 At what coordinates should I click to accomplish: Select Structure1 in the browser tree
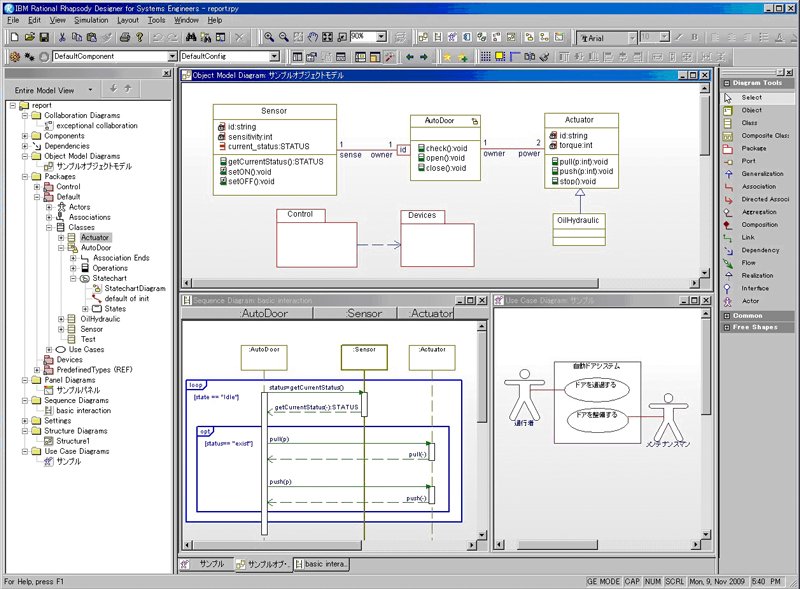[73, 441]
